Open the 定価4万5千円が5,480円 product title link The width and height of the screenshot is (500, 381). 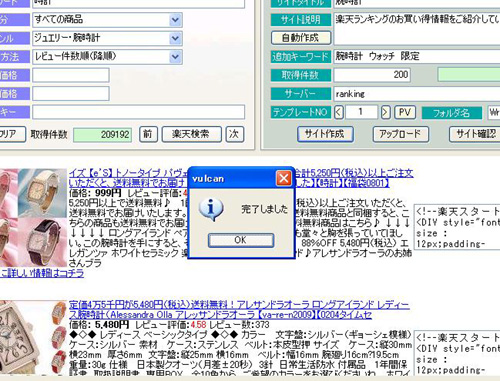click(x=239, y=310)
